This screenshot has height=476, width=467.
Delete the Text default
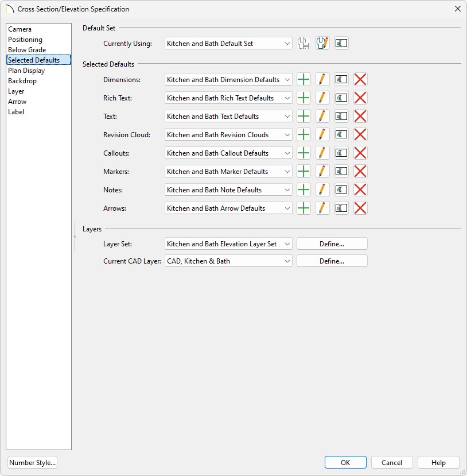point(360,116)
